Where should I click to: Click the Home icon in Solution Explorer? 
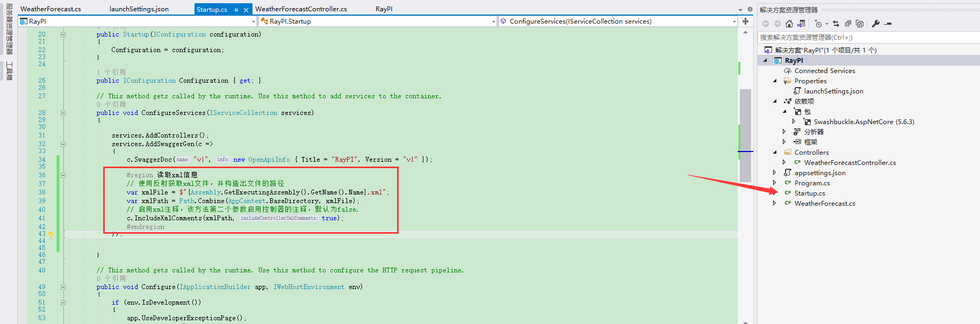pos(789,24)
